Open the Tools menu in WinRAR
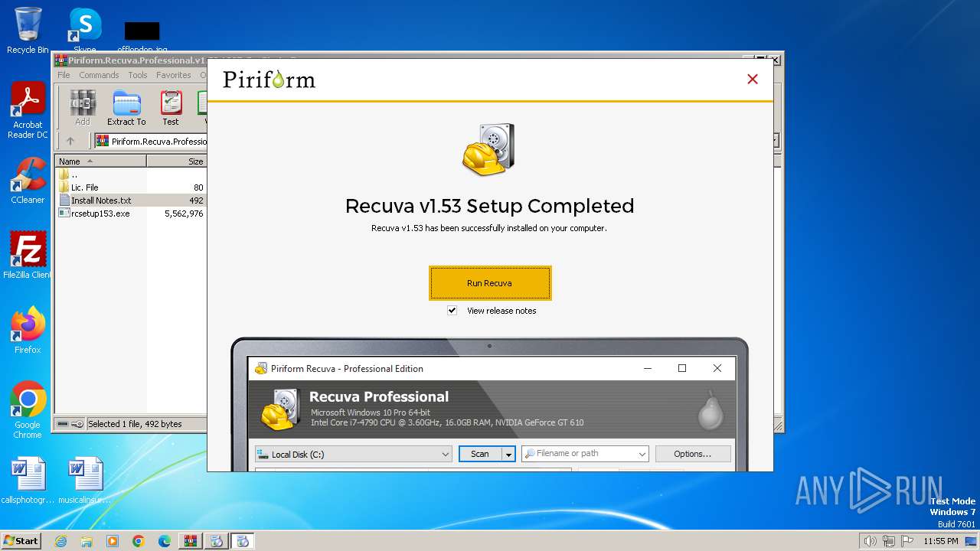The width and height of the screenshot is (980, 551). tap(138, 75)
